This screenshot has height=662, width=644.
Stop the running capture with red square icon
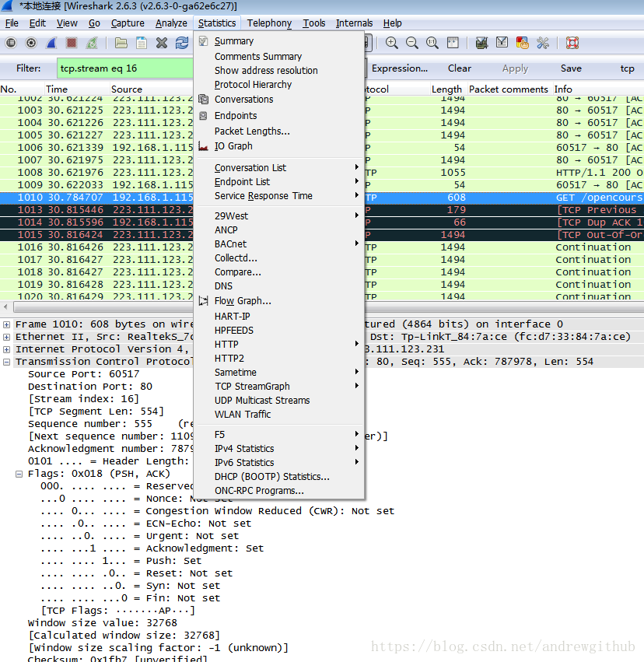click(x=72, y=43)
